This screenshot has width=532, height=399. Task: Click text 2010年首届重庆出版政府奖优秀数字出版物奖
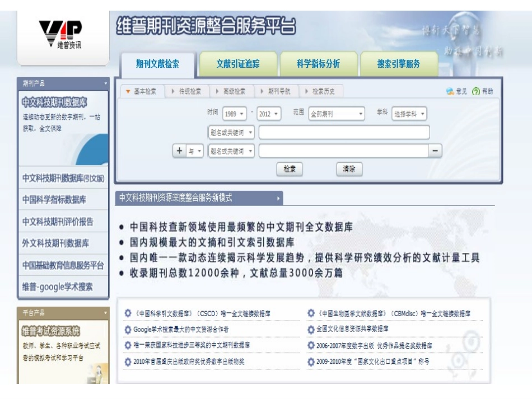[189, 362]
